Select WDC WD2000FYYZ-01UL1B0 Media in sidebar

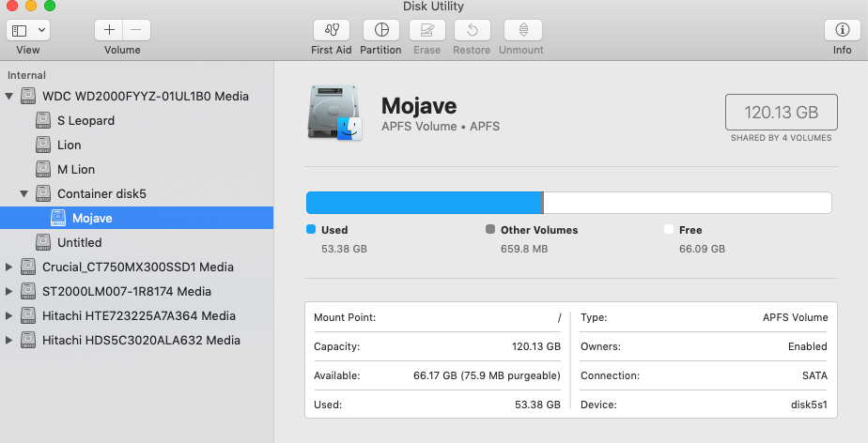click(x=146, y=97)
